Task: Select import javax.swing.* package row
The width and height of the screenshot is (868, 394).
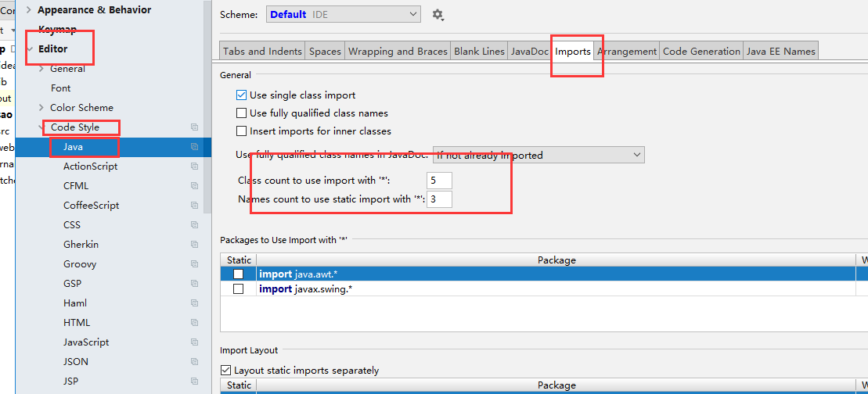Action: (544, 289)
